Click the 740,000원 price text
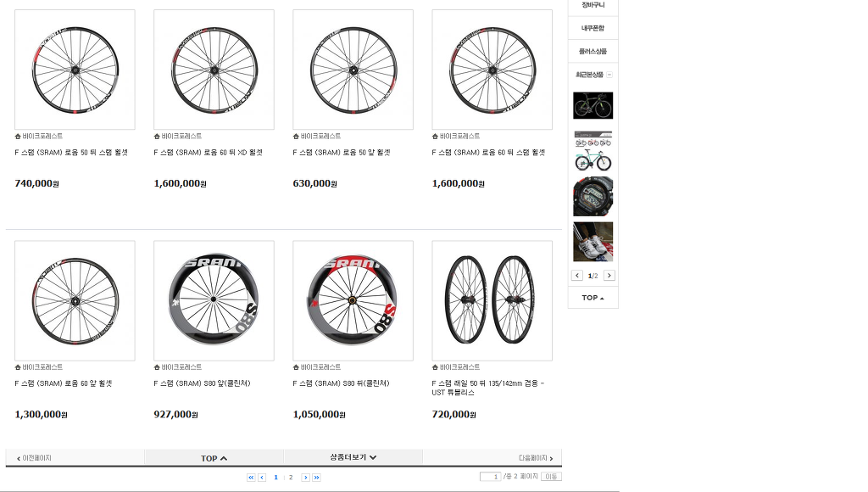This screenshot has width=868, height=492. (36, 183)
